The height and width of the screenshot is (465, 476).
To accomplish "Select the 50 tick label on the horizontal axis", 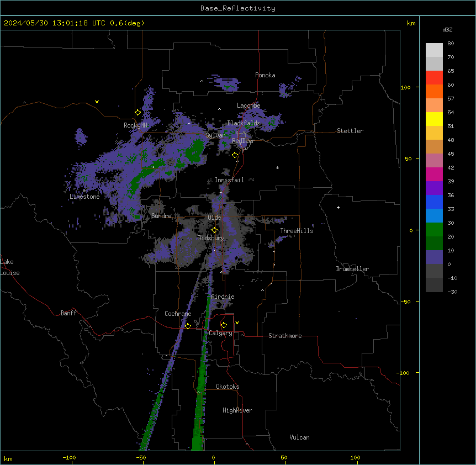I will point(284,457).
